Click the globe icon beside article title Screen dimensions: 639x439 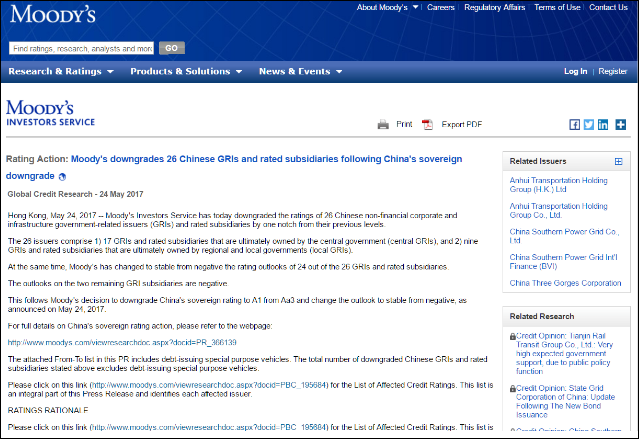[62, 176]
